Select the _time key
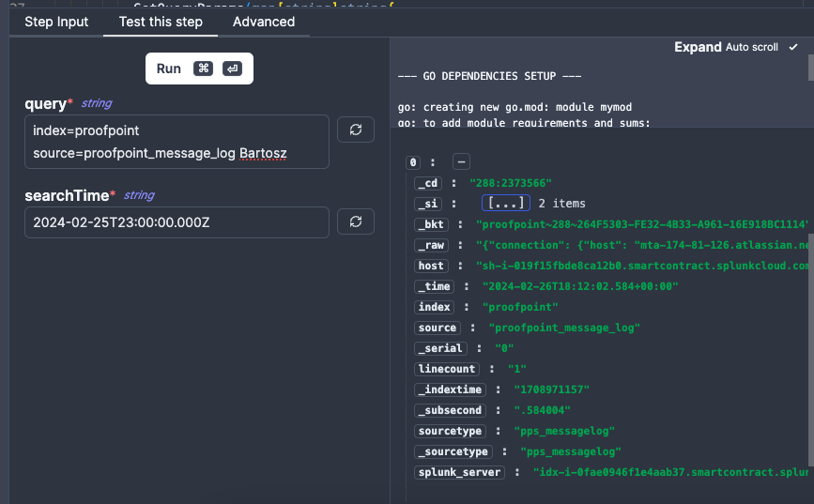This screenshot has width=814, height=504. (434, 286)
